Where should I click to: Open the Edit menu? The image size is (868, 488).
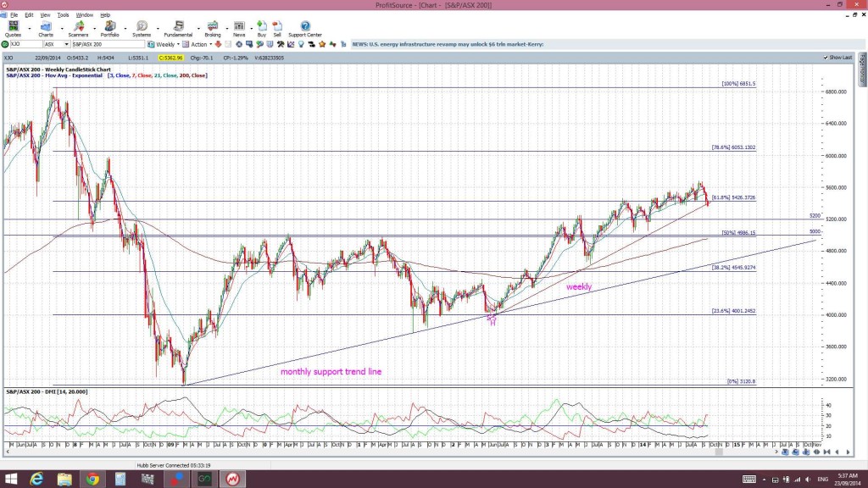(29, 15)
